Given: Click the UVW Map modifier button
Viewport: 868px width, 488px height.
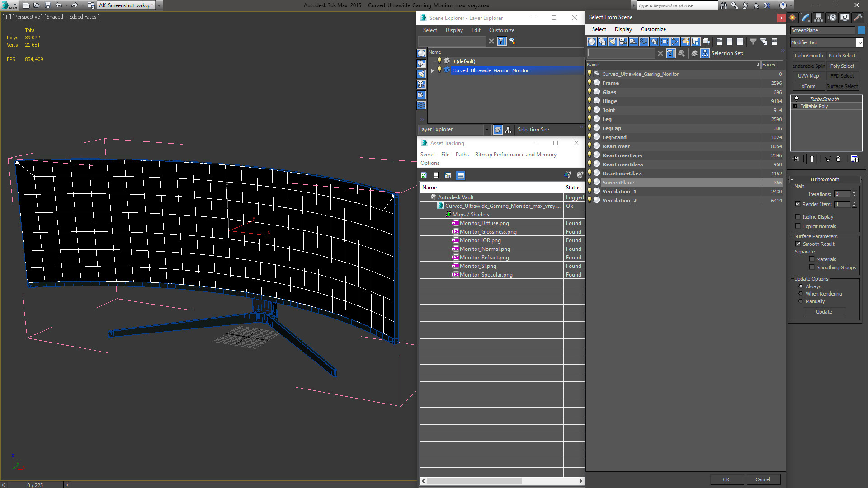Looking at the screenshot, I should (x=808, y=76).
